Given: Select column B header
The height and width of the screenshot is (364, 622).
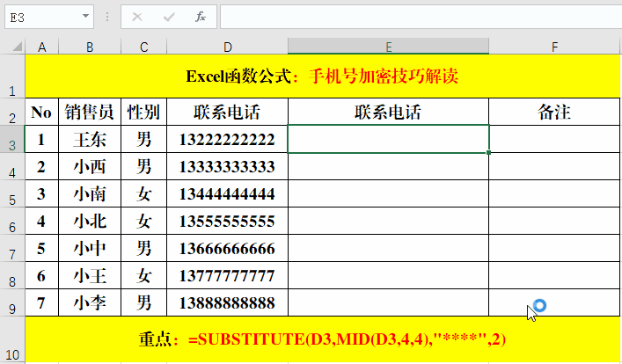Looking at the screenshot, I should pos(90,47).
